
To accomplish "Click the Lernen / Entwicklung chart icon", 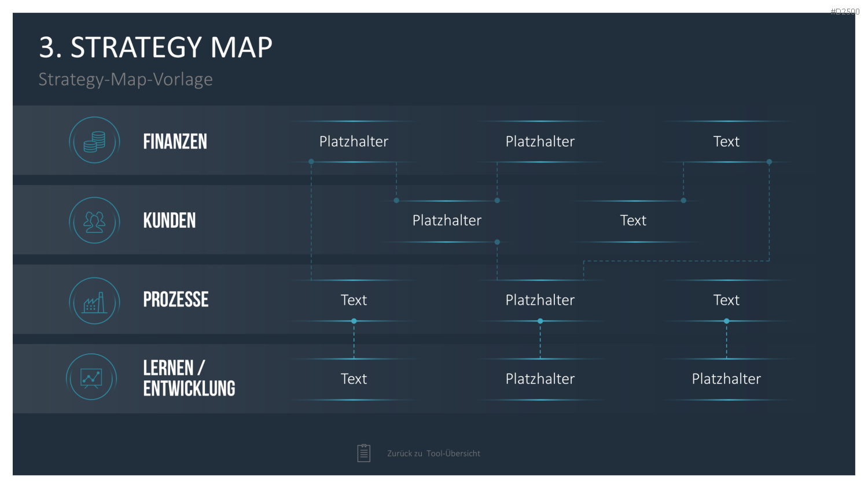I will click(x=91, y=377).
